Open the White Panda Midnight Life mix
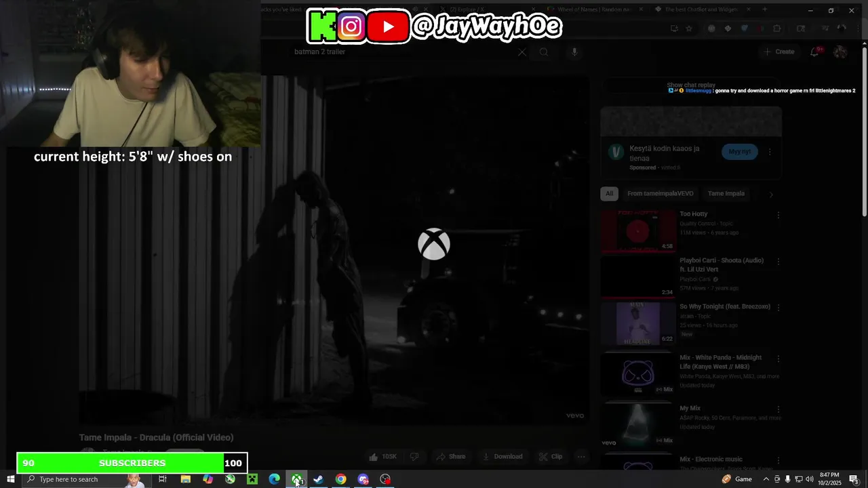Viewport: 868px width, 488px height. coord(720,362)
